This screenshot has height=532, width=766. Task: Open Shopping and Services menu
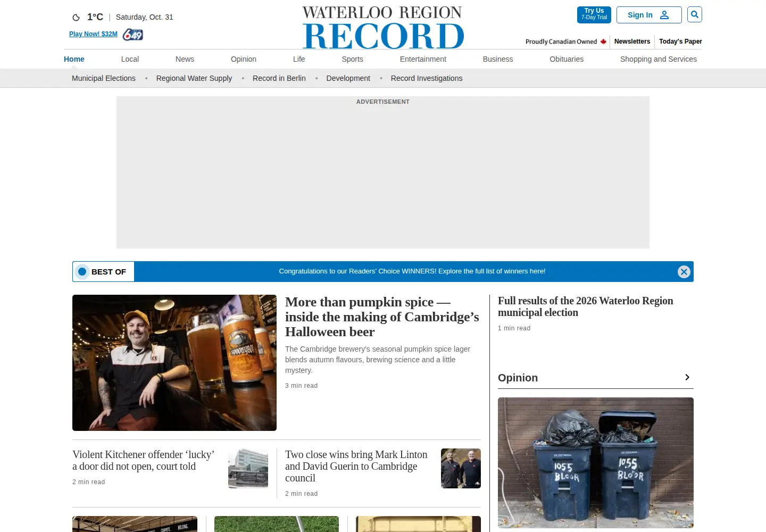[x=659, y=59]
